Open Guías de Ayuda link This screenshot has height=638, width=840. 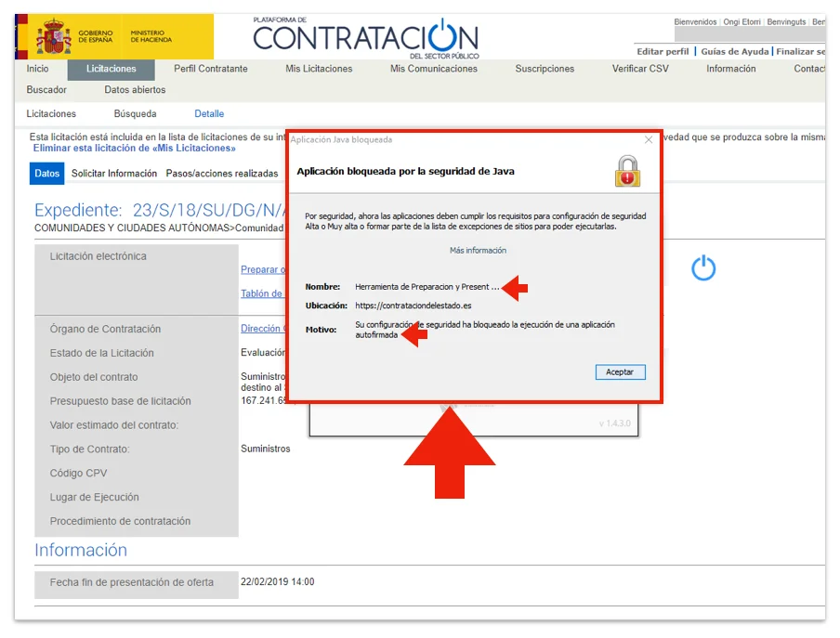735,51
